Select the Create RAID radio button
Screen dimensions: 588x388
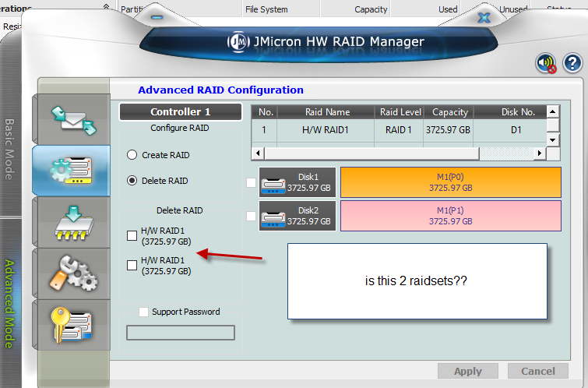[x=132, y=155]
